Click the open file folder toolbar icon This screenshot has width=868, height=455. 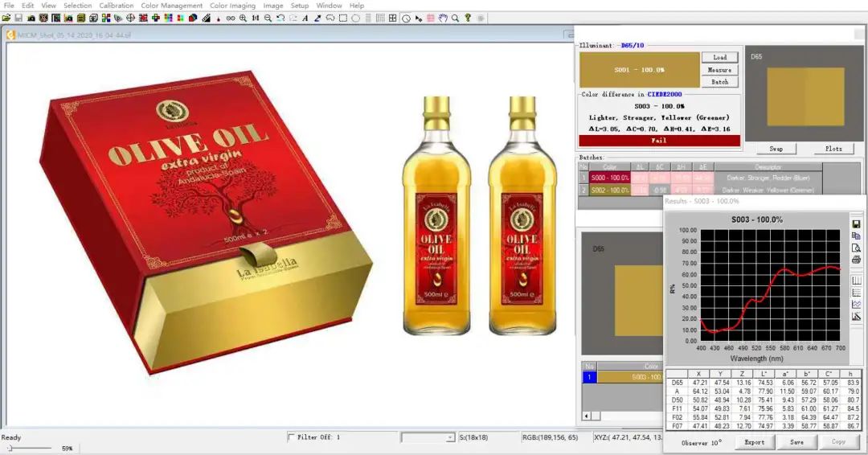point(6,18)
